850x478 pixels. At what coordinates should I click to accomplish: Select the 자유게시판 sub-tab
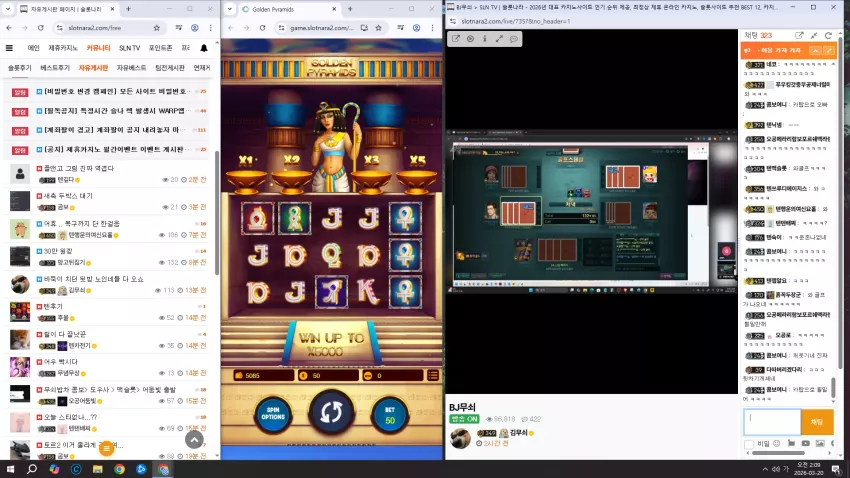point(93,68)
